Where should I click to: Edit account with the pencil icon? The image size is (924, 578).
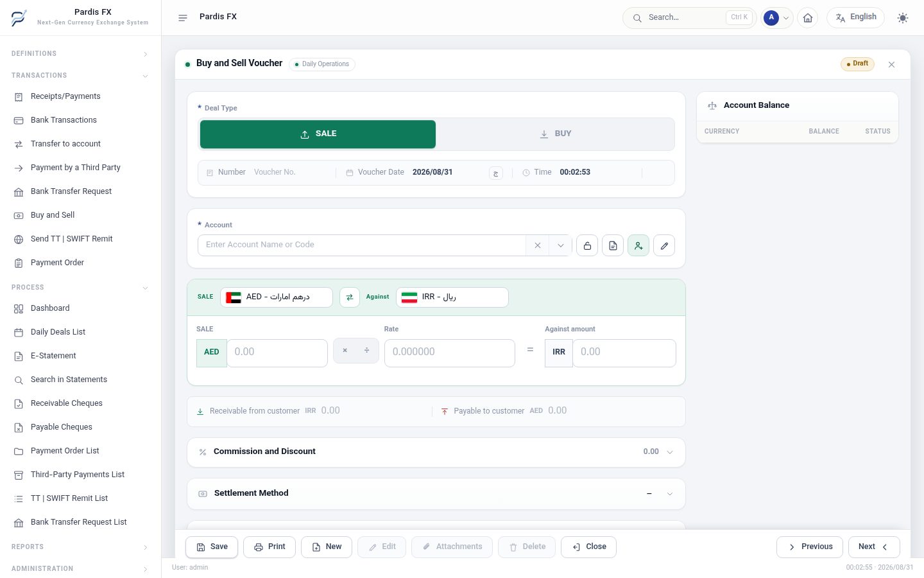pyautogui.click(x=664, y=245)
